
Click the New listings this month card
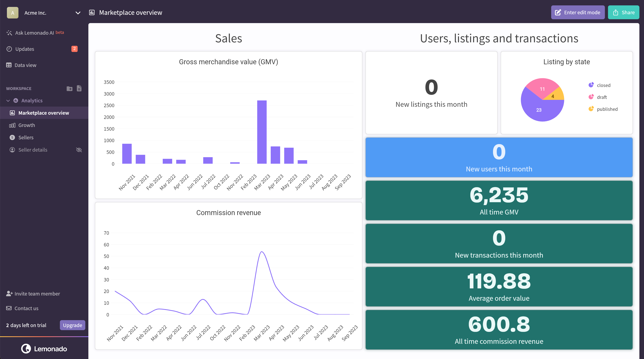(x=431, y=93)
